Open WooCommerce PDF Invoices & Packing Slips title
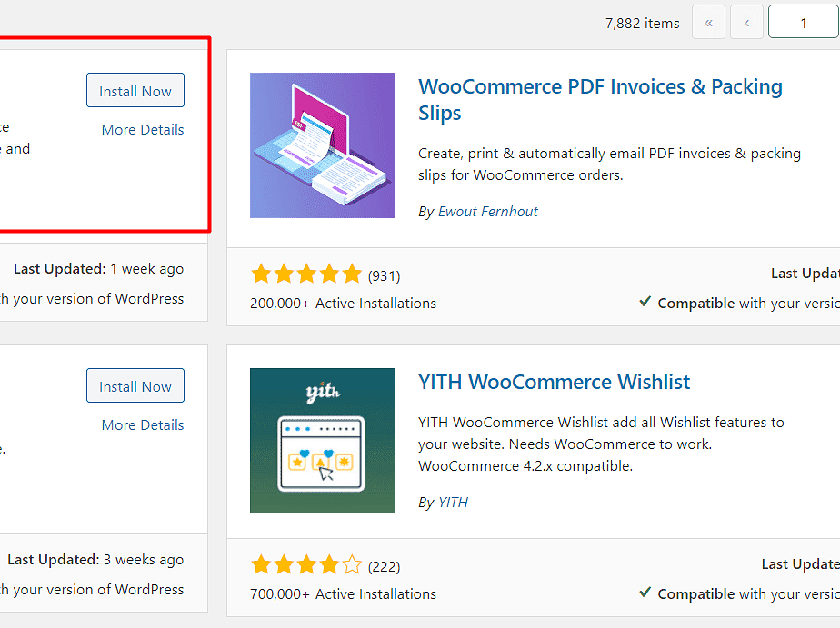This screenshot has height=628, width=840. [x=600, y=100]
